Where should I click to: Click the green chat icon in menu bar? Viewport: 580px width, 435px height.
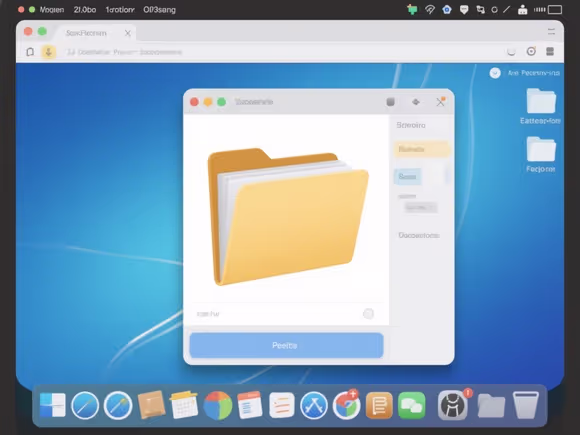coord(412,9)
